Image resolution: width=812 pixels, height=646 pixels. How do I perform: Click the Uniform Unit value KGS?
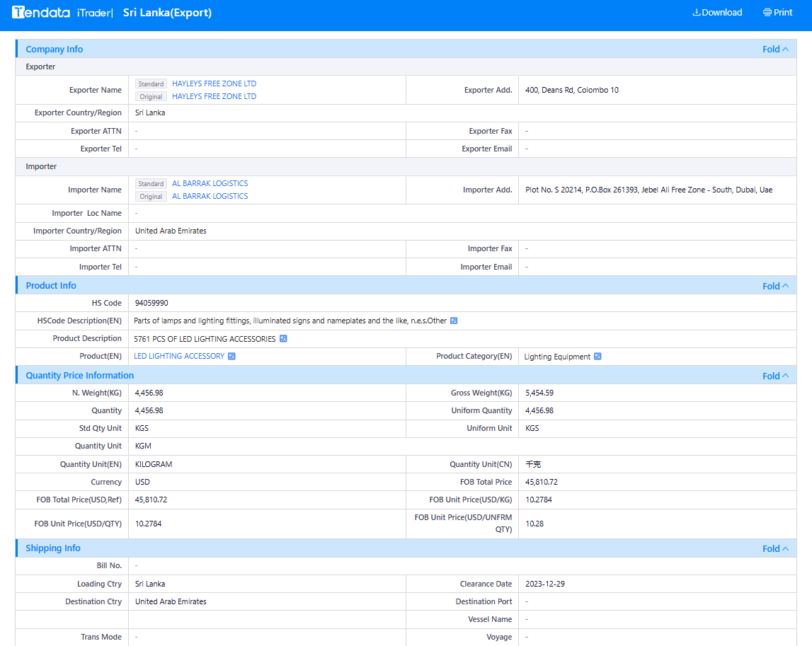(532, 428)
